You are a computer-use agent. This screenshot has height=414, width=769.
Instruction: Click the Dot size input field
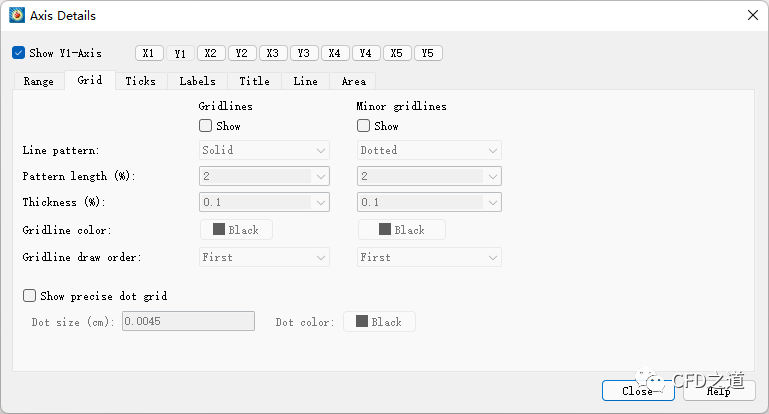tap(188, 322)
